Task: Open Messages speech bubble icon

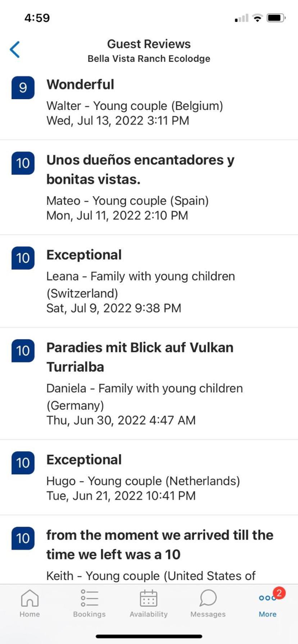Action: coord(208,598)
